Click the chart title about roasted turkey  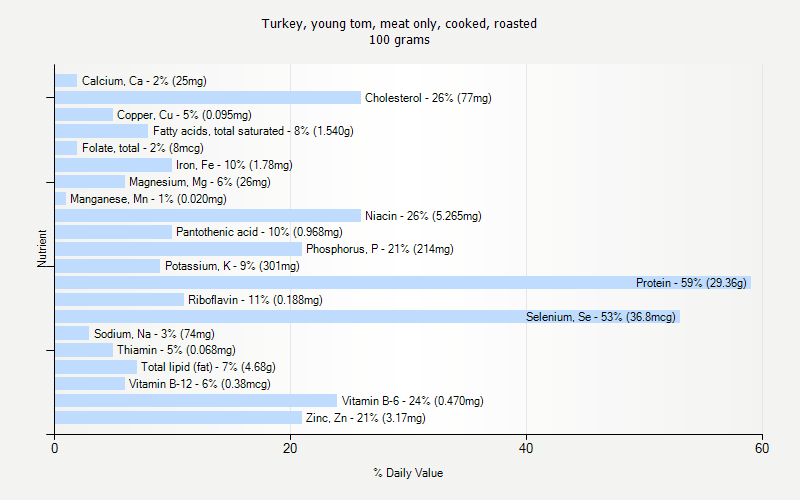[399, 24]
